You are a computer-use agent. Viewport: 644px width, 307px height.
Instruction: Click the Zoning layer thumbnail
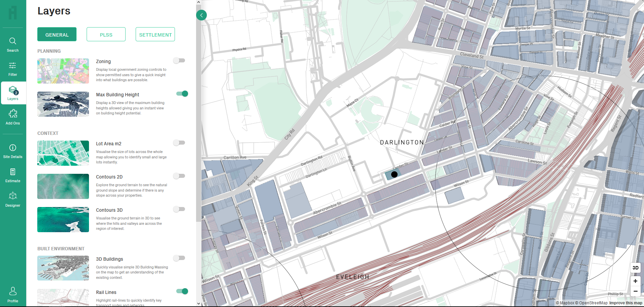click(x=63, y=71)
